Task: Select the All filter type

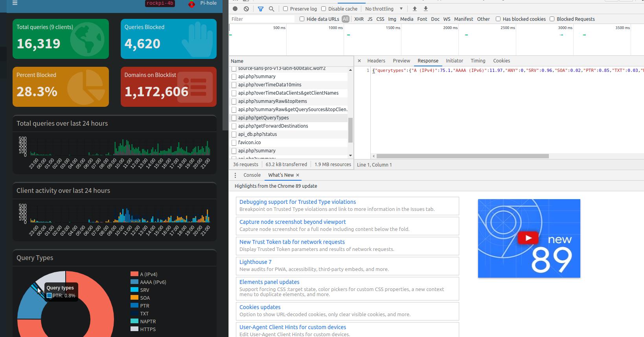Action: 346,19
